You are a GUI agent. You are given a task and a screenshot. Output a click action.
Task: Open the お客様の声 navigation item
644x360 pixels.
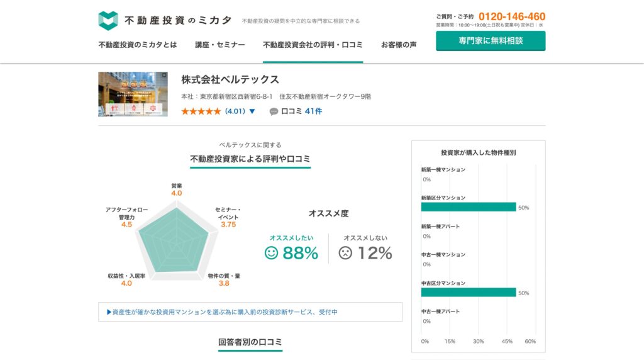[x=398, y=45]
